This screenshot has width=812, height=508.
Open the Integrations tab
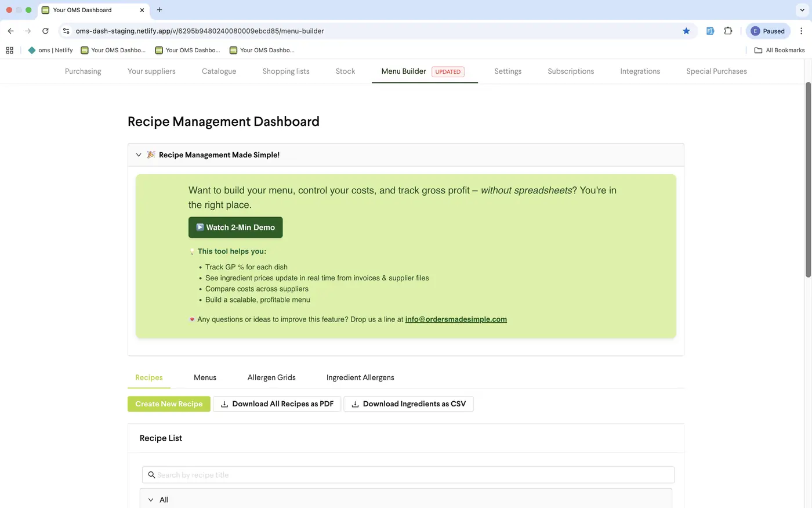click(x=640, y=71)
